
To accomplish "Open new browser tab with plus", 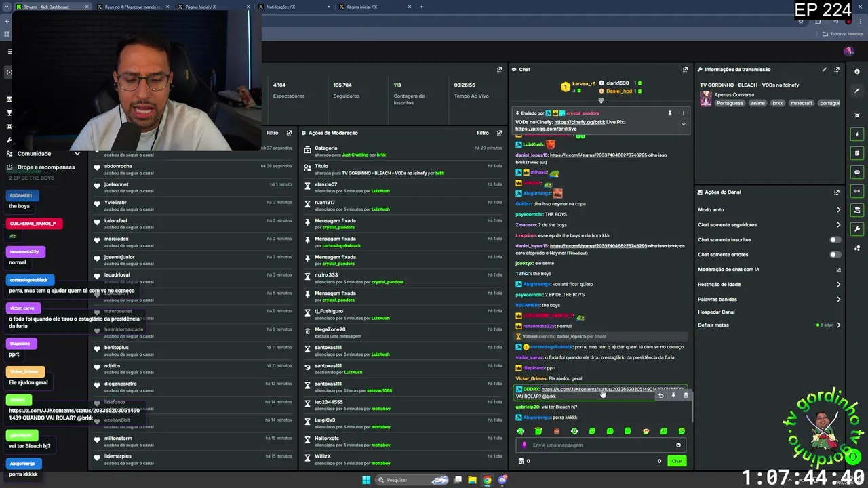I will point(422,7).
